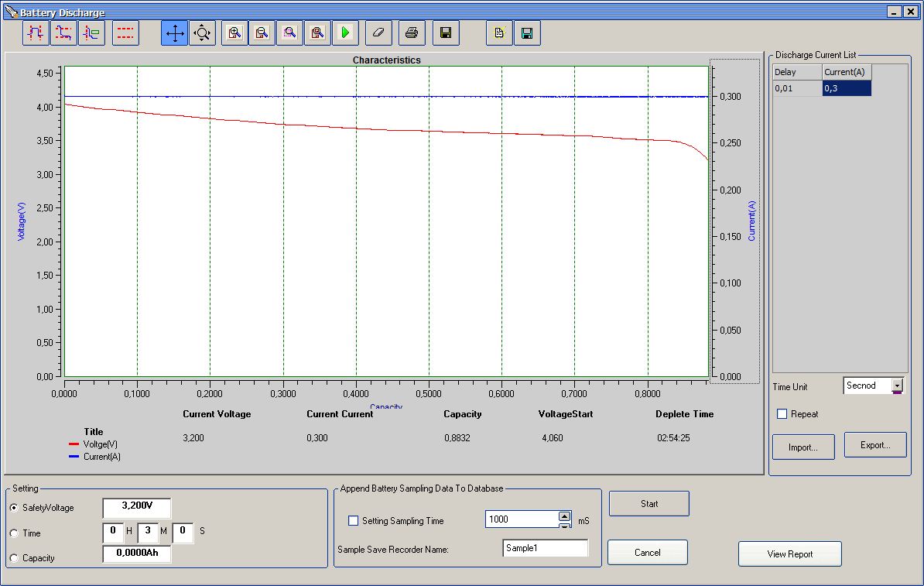This screenshot has height=586, width=924.
Task: Increase sampling time with up spinner arrow
Action: [x=564, y=516]
